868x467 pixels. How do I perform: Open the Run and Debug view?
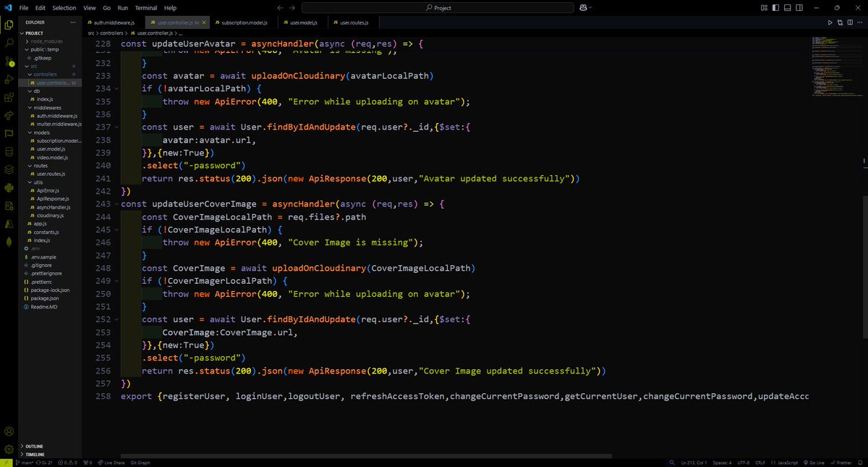pos(9,79)
